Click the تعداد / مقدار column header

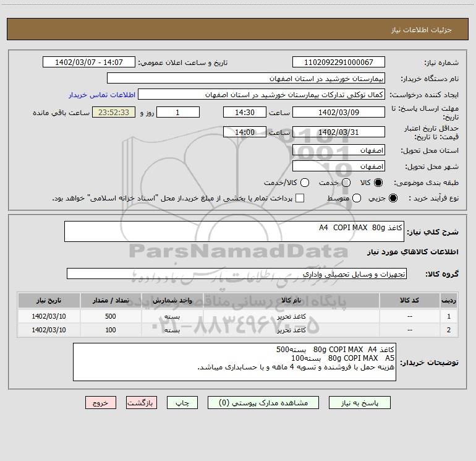point(111,301)
